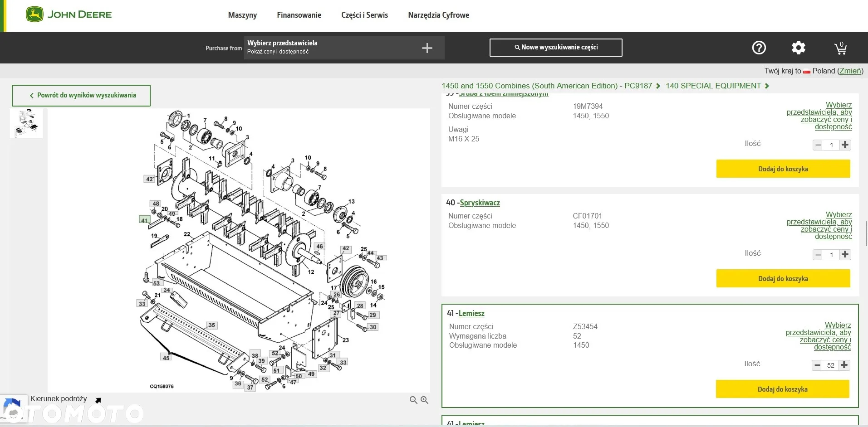868x427 pixels.
Task: Select callout 46 in the diagram
Action: pyautogui.click(x=319, y=247)
